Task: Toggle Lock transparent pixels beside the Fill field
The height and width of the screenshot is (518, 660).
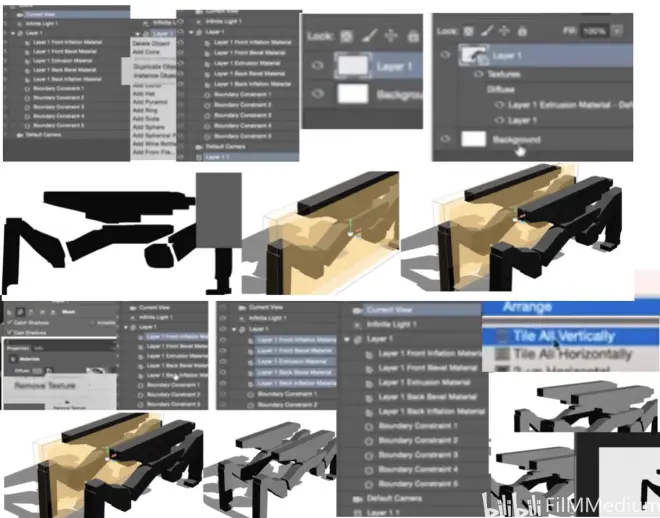Action: click(468, 31)
